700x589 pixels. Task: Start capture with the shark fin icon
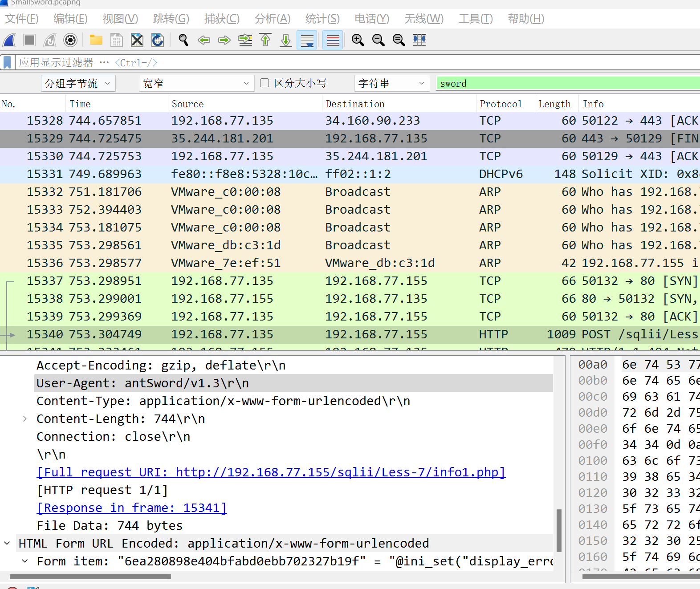(9, 40)
